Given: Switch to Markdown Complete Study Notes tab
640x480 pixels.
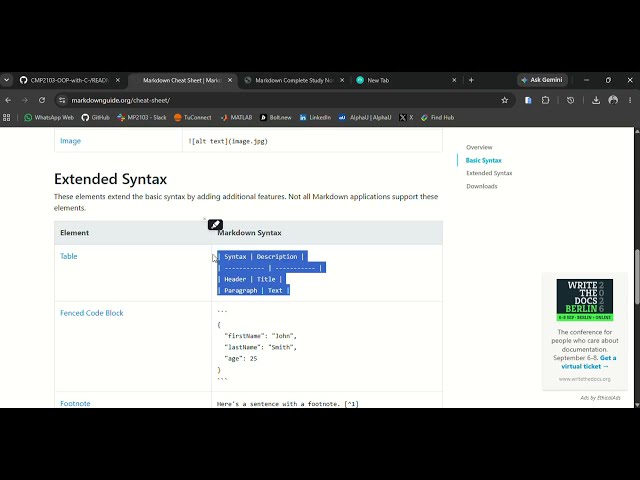Looking at the screenshot, I should [x=294, y=80].
